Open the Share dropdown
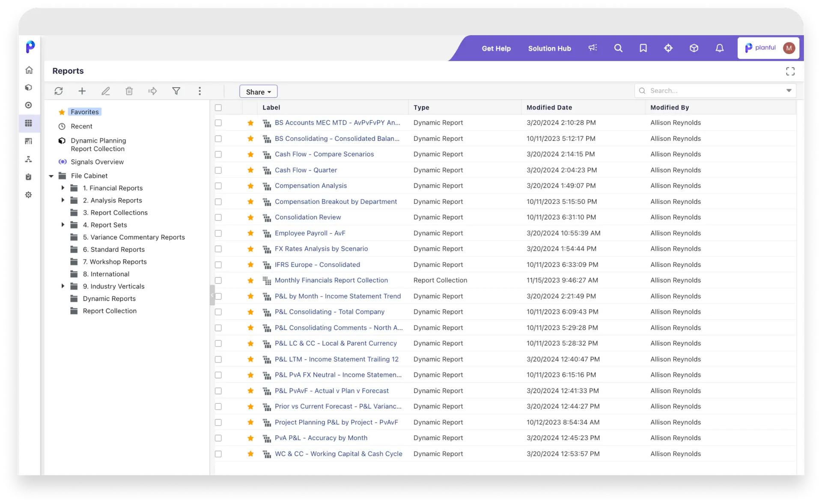 pyautogui.click(x=258, y=92)
